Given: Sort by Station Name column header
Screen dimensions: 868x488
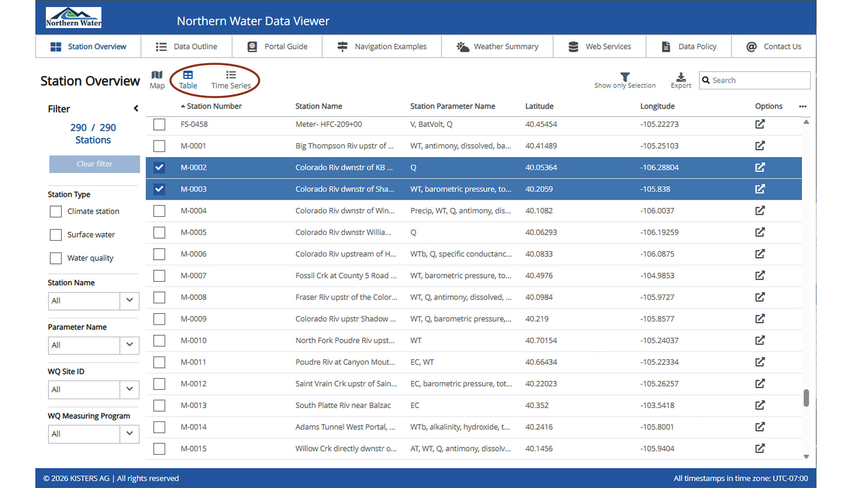Looking at the screenshot, I should point(319,106).
